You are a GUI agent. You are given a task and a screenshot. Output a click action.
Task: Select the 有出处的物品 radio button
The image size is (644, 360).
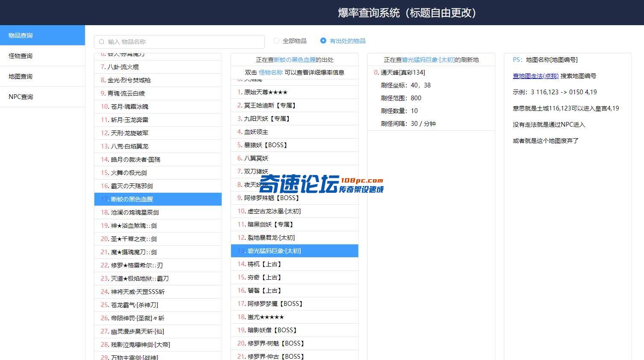coord(323,41)
